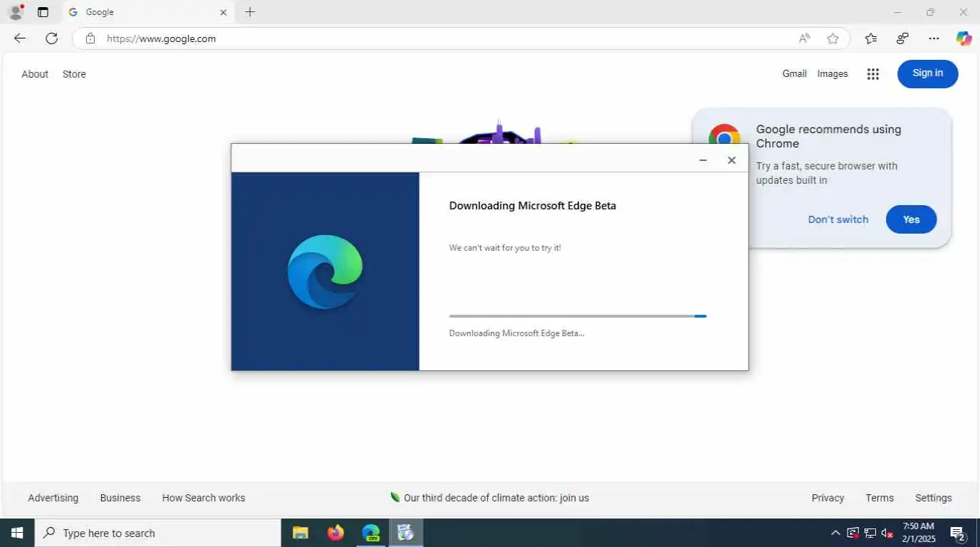
Task: Go back with the back arrow
Action: (x=20, y=38)
